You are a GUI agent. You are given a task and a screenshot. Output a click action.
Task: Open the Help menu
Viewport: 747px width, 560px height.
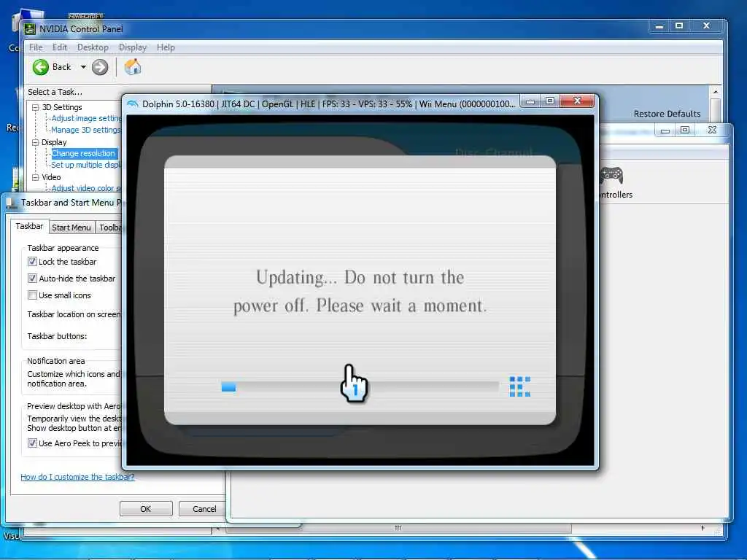click(x=166, y=47)
